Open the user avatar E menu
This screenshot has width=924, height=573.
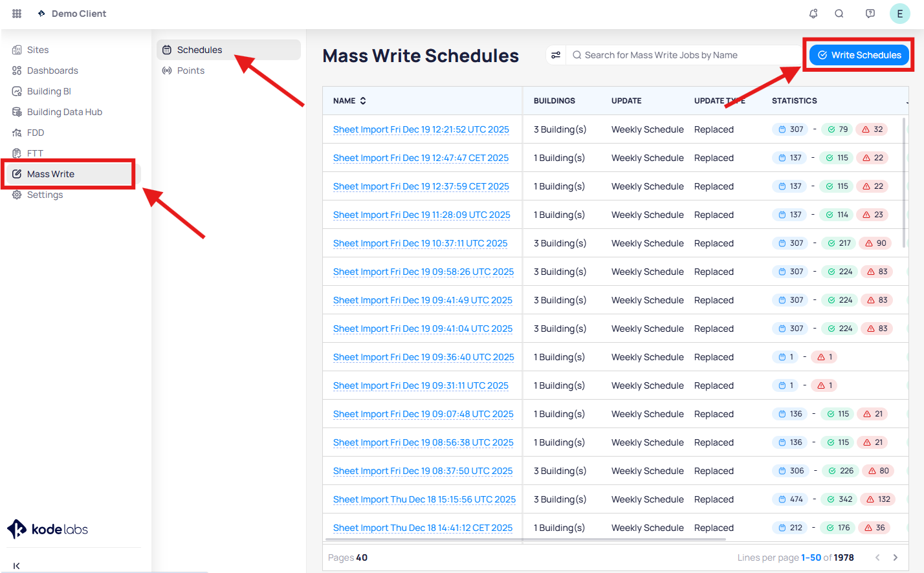(899, 14)
